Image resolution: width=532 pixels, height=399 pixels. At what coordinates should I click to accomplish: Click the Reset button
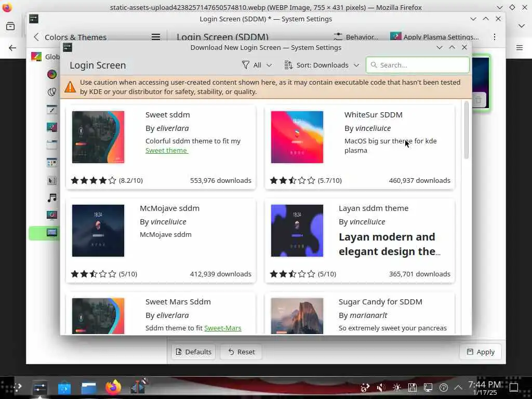241,352
